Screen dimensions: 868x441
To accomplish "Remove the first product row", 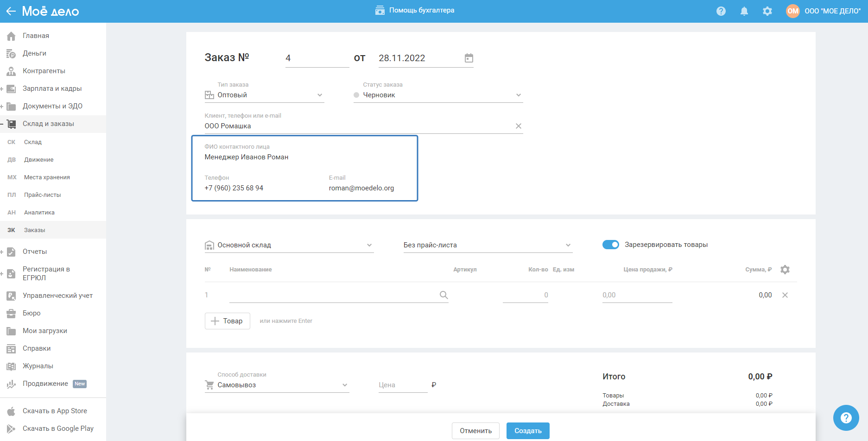I will click(x=785, y=295).
